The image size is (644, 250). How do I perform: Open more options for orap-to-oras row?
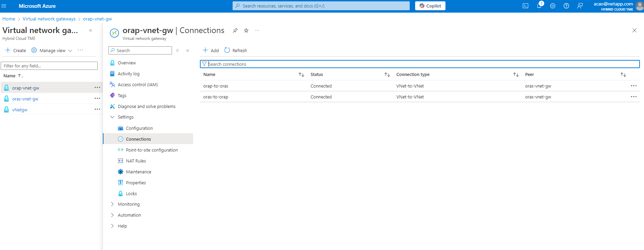[633, 86]
